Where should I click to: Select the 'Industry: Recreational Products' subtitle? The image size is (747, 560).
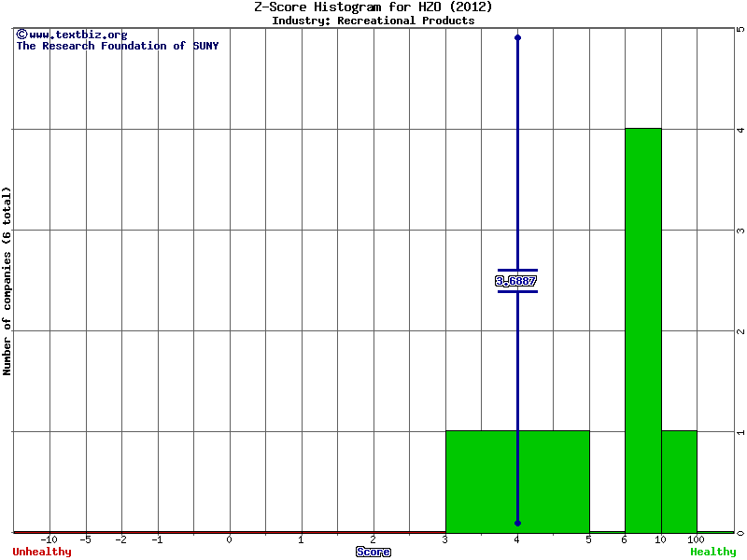[373, 21]
